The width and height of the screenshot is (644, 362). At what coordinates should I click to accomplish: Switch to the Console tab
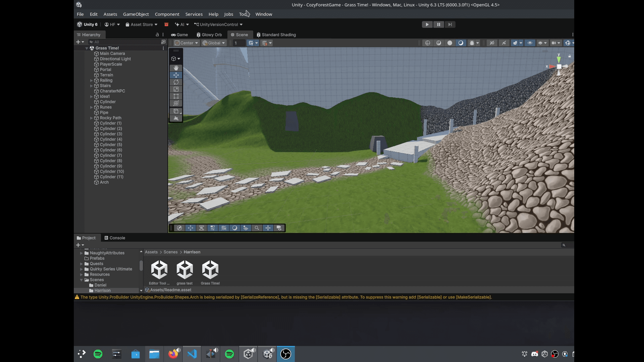pos(115,238)
